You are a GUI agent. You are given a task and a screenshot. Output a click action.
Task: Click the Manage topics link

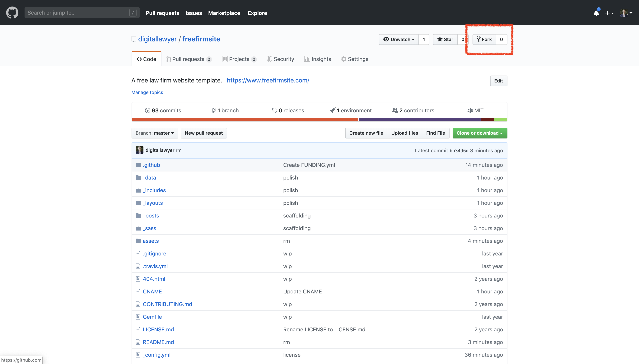point(147,92)
